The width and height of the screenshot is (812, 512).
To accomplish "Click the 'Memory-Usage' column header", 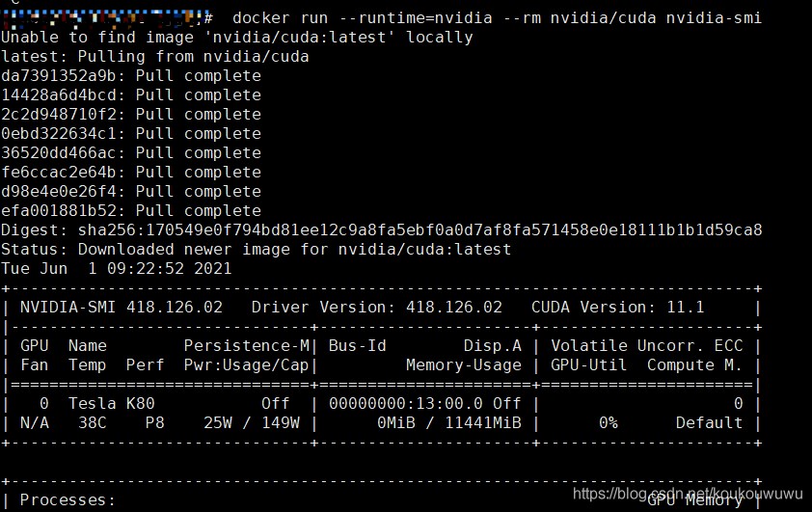I will click(464, 365).
